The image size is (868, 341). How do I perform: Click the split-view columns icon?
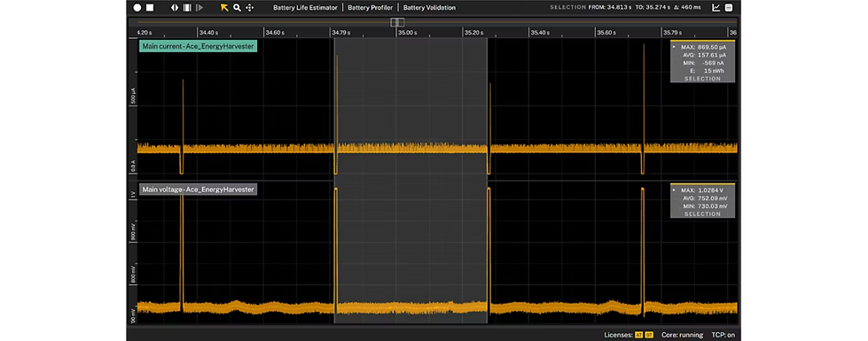click(188, 8)
